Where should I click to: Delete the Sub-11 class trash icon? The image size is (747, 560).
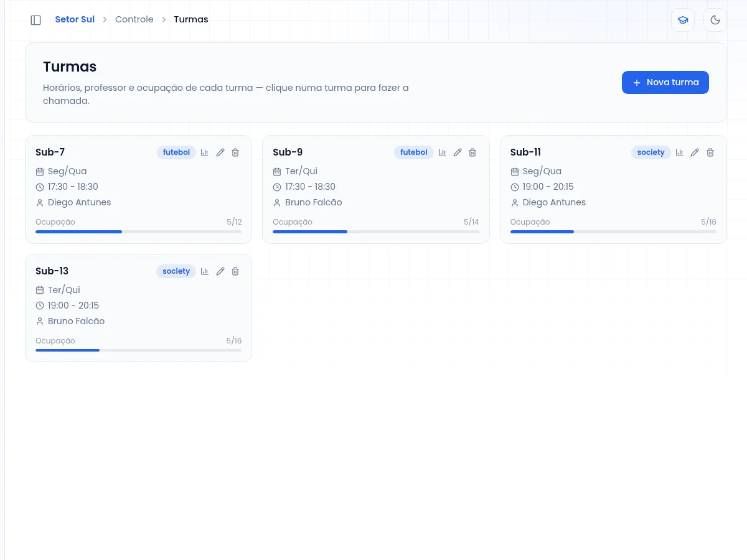click(x=710, y=152)
